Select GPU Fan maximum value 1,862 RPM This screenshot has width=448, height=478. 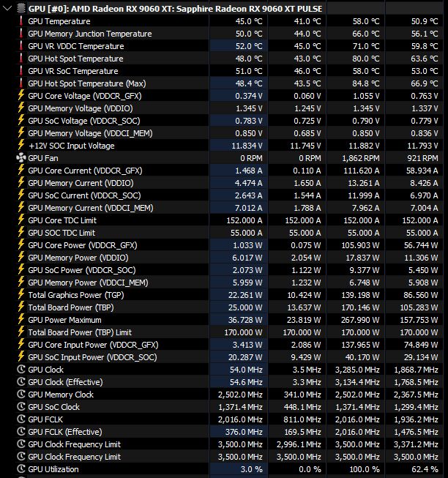click(x=361, y=158)
